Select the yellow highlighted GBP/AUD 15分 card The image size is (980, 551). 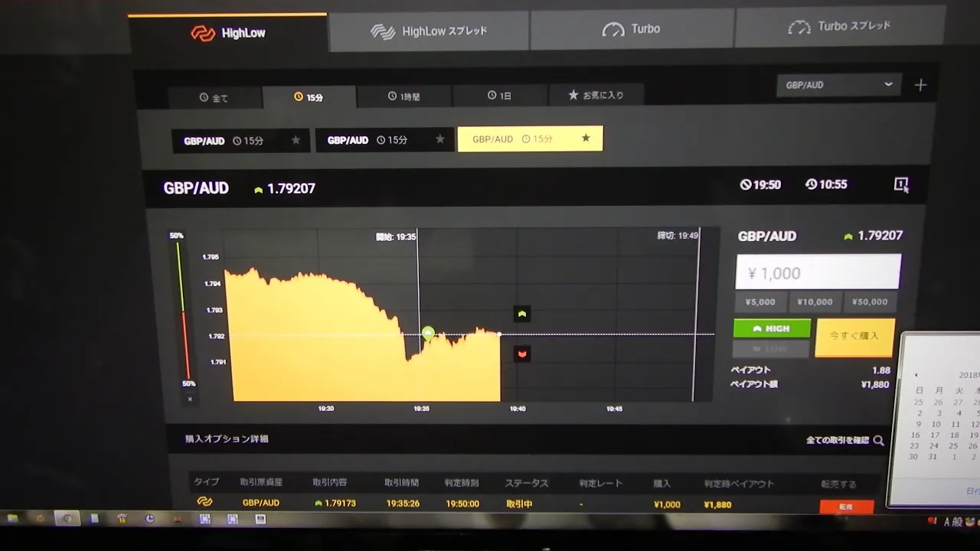click(530, 139)
